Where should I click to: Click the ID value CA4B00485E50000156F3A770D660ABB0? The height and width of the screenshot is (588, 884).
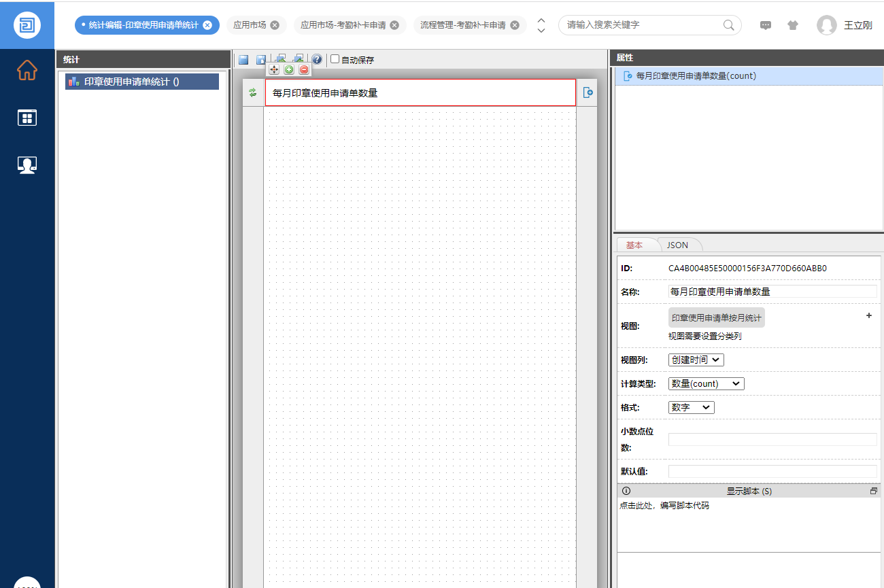tap(747, 269)
